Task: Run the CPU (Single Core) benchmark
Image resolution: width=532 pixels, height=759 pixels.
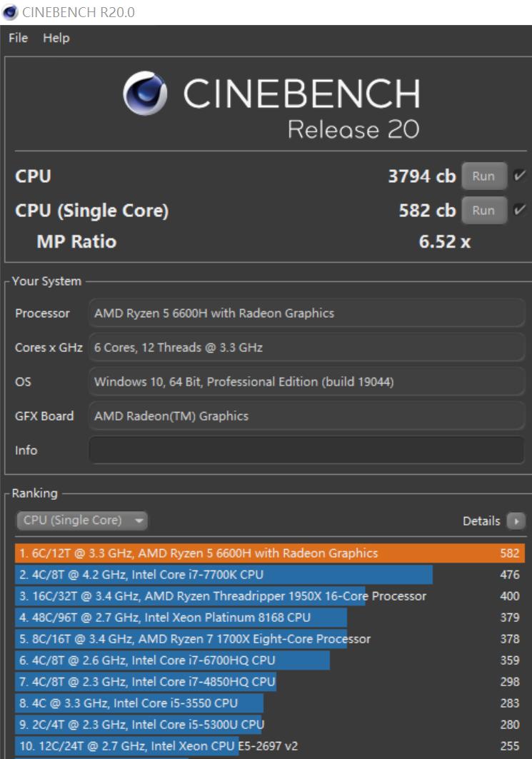Action: point(483,211)
